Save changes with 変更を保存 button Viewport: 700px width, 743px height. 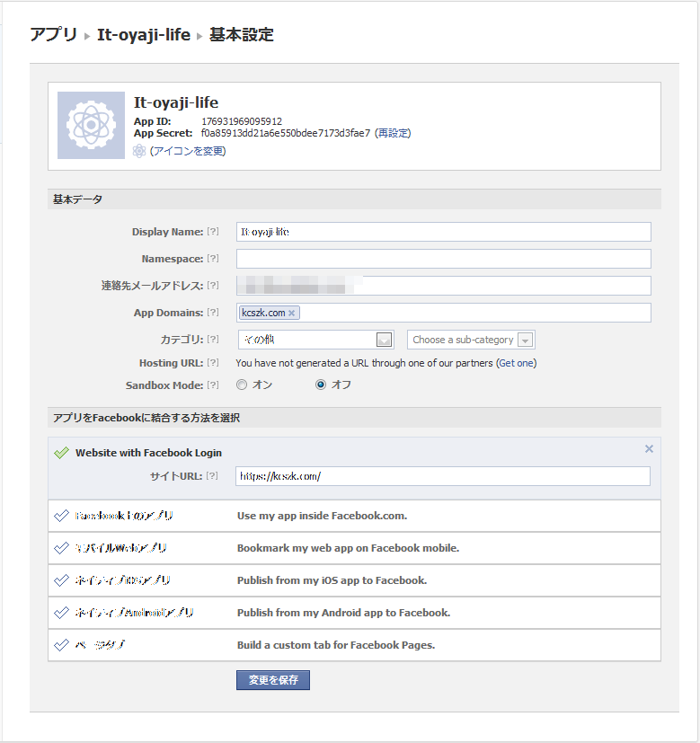click(x=273, y=680)
